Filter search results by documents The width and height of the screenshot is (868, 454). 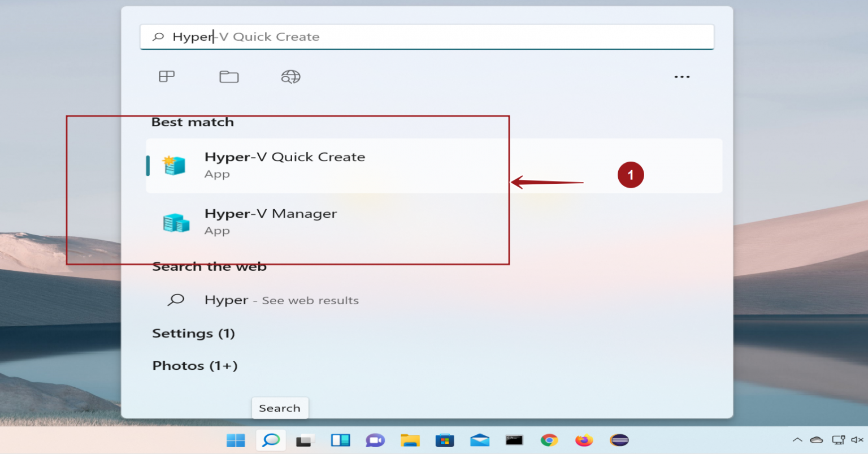pyautogui.click(x=228, y=76)
